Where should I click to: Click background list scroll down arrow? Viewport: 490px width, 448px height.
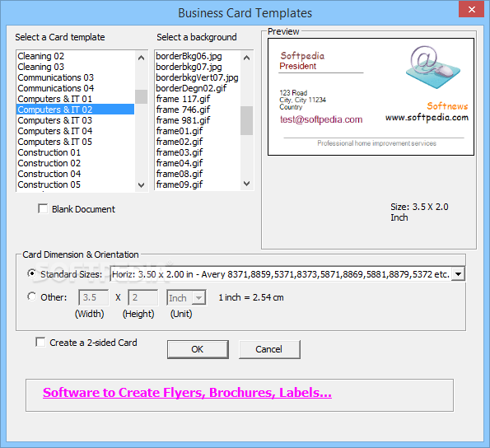point(246,184)
